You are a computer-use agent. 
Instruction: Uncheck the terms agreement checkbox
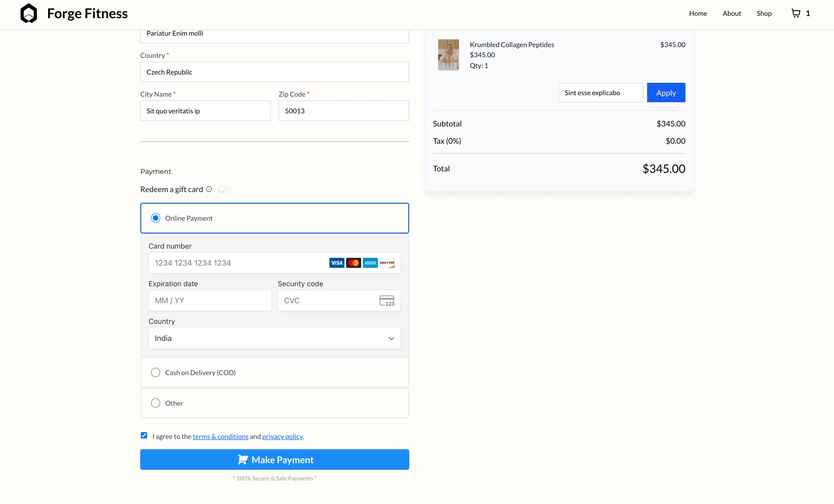144,436
